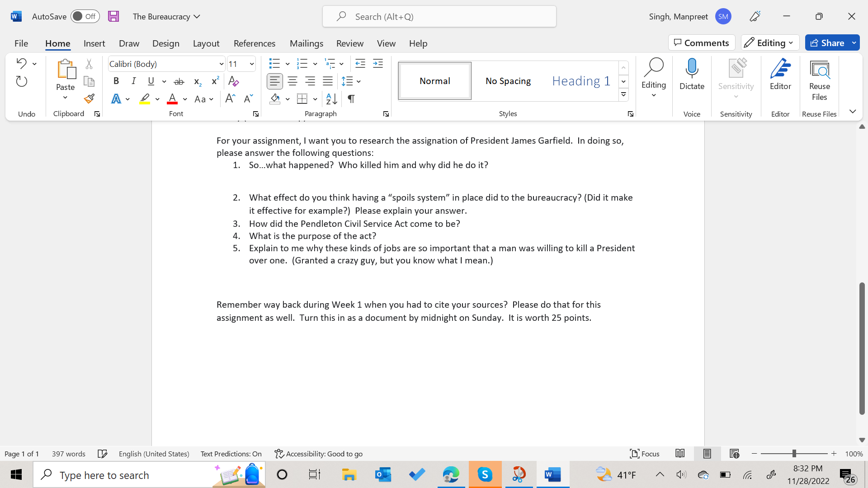Apply the Heading 1 style
Viewport: 868px width, 488px height.
coord(580,81)
